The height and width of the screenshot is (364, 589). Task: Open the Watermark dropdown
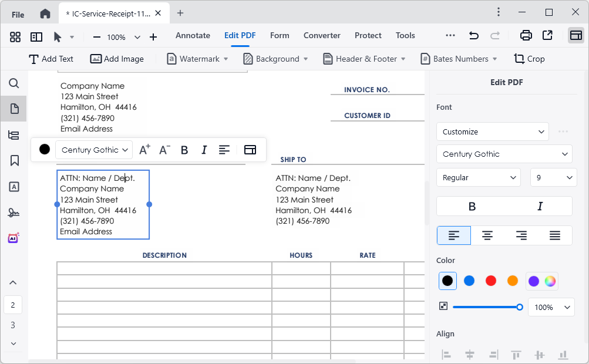click(197, 59)
